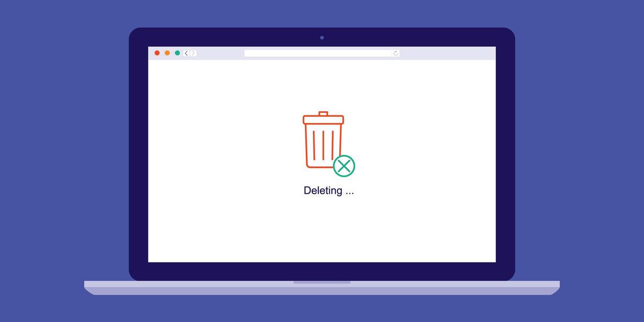Hit the green maximize dot
Screen dimensions: 644x322
(x=177, y=53)
